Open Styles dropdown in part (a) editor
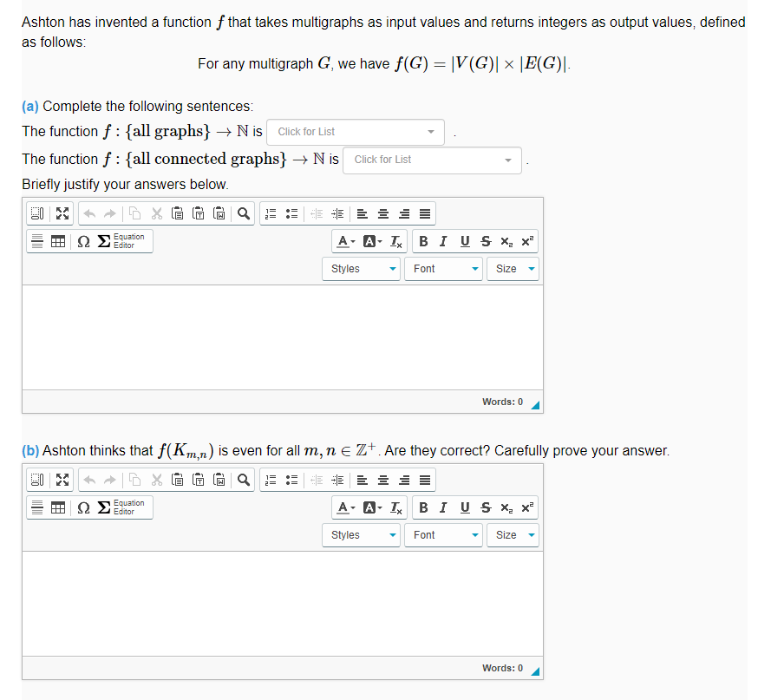This screenshot has height=700, width=771. 362,269
